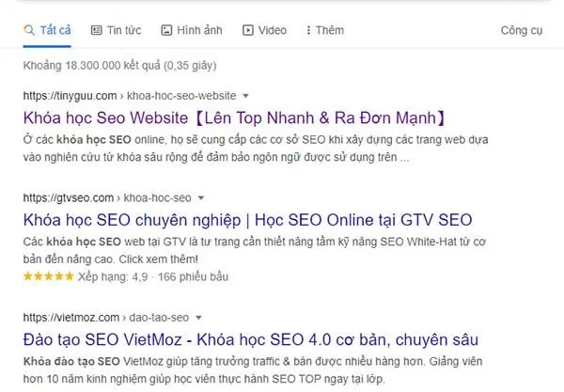The image size is (564, 392).
Task: Open the Khóa học Seo Website result
Action: (x=235, y=118)
